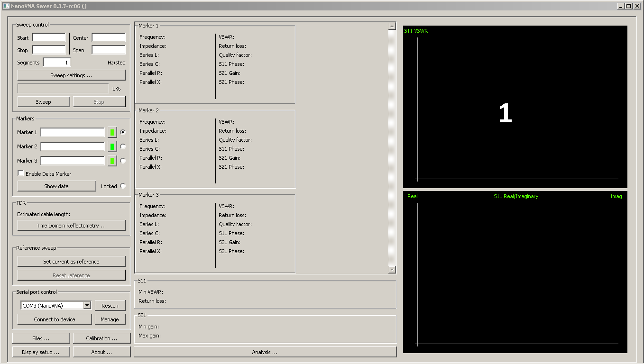Rescan available serial ports
The image size is (644, 364).
coord(110,305)
